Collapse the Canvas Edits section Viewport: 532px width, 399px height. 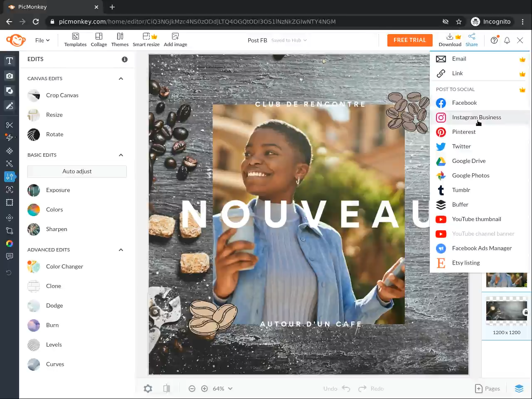coord(121,79)
